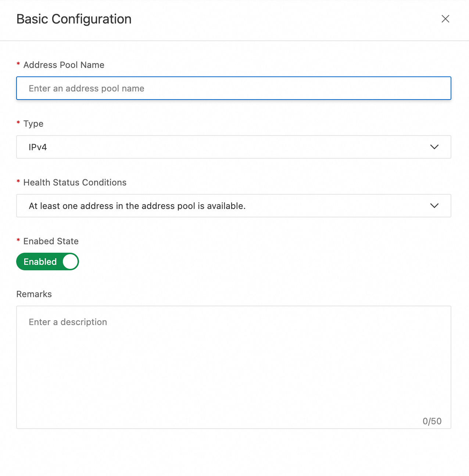Viewport: 469px width, 476px height.
Task: Focus the Remarks description text area
Action: (233, 367)
